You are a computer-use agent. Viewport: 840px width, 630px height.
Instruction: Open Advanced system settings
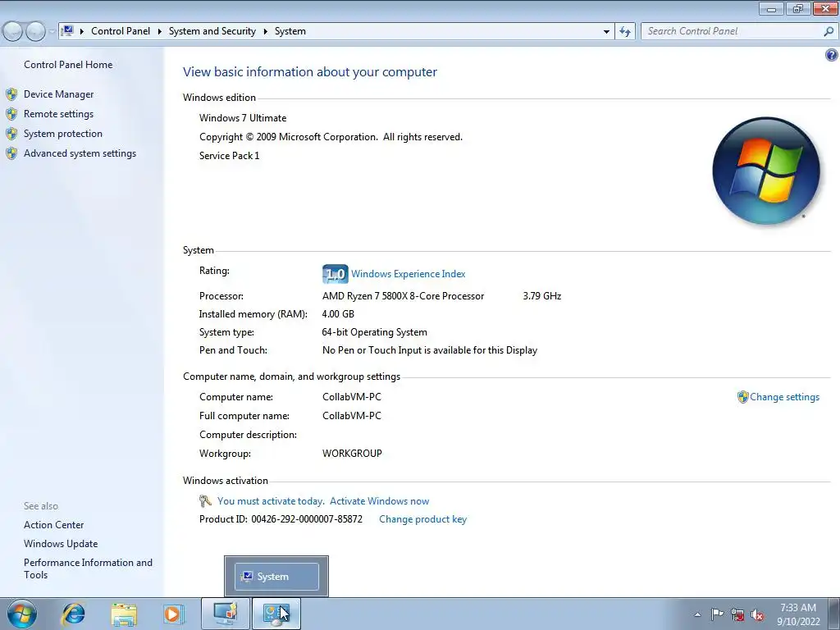(x=80, y=153)
